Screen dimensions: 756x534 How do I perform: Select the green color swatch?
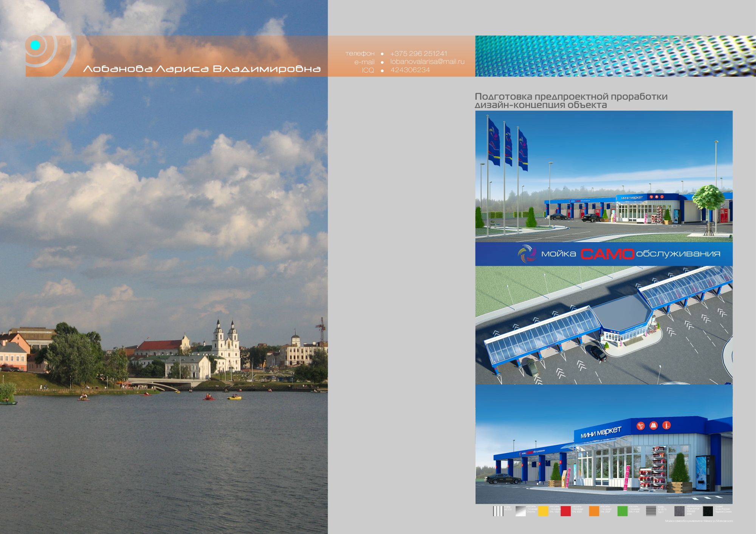tap(622, 511)
